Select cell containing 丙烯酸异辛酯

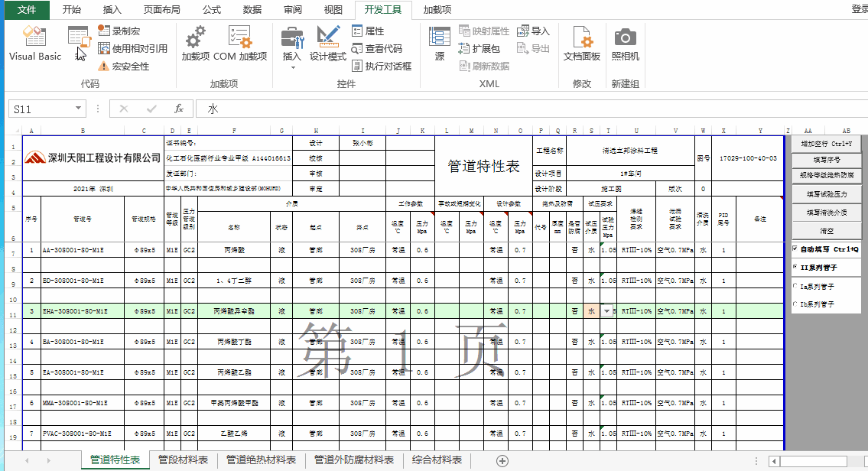tap(234, 311)
